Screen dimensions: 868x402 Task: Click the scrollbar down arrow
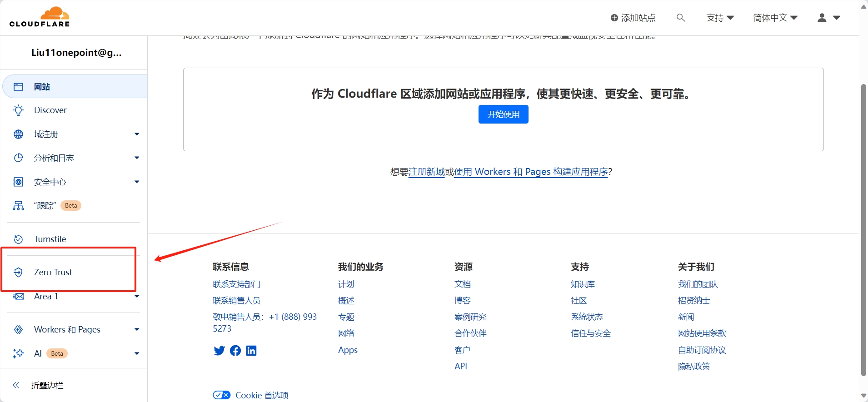tap(864, 396)
